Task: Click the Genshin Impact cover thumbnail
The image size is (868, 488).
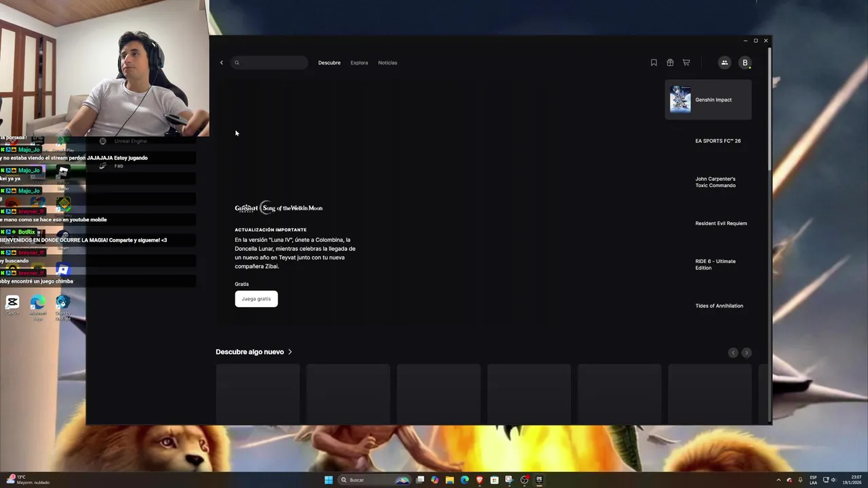Action: (x=680, y=100)
